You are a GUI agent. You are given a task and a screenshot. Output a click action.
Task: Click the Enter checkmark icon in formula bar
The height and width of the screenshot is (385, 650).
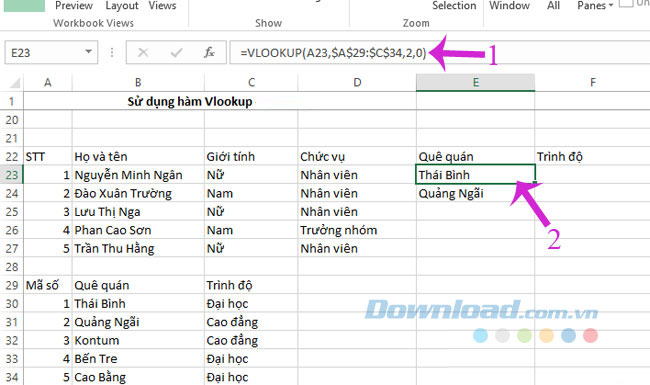coord(177,53)
